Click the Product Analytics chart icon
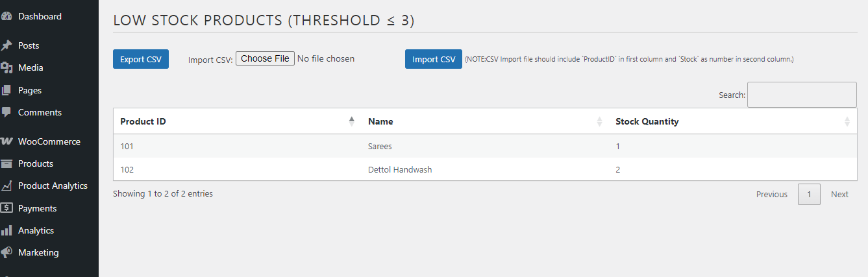This screenshot has width=868, height=277. [6, 186]
